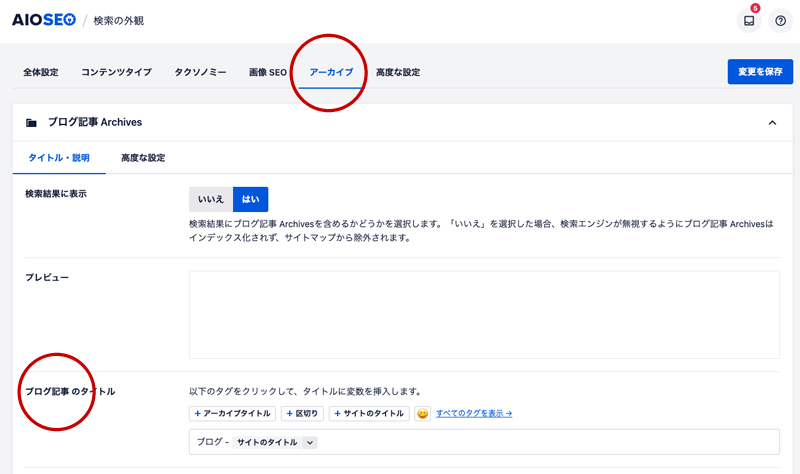Image resolution: width=800 pixels, height=474 pixels.
Task: Click the 検索の外観 breadcrumb text
Action: click(x=119, y=21)
